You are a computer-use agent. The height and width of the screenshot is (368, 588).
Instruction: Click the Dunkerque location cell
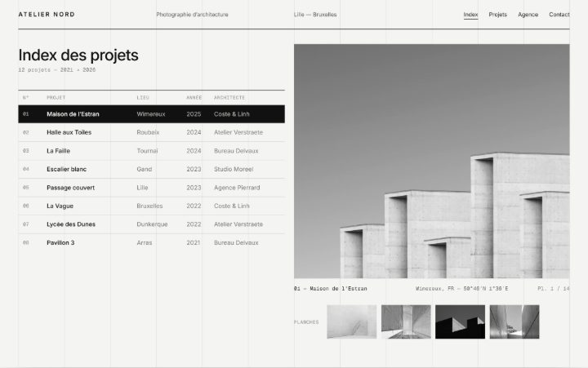coord(152,224)
